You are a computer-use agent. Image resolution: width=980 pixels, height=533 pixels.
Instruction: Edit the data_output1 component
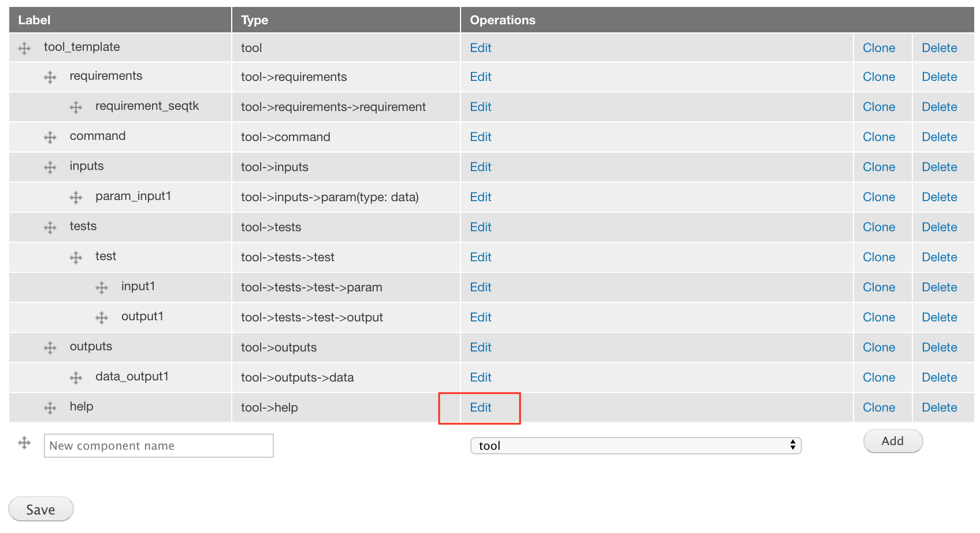point(481,377)
